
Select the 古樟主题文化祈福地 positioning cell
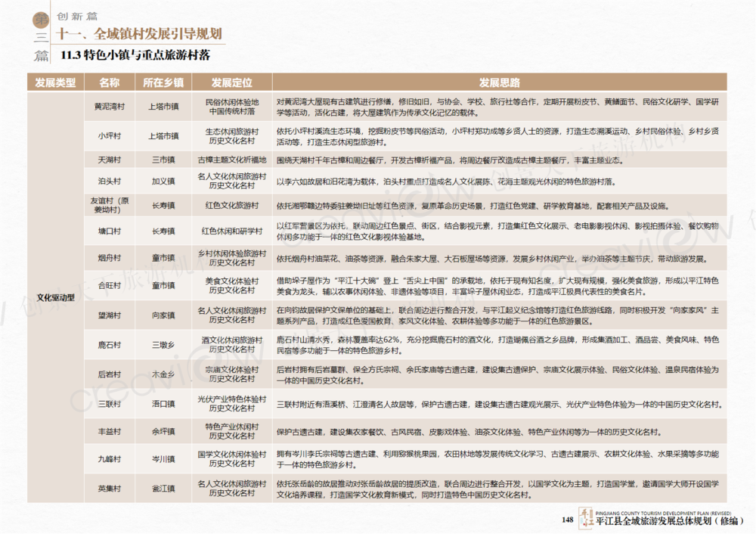(x=231, y=160)
